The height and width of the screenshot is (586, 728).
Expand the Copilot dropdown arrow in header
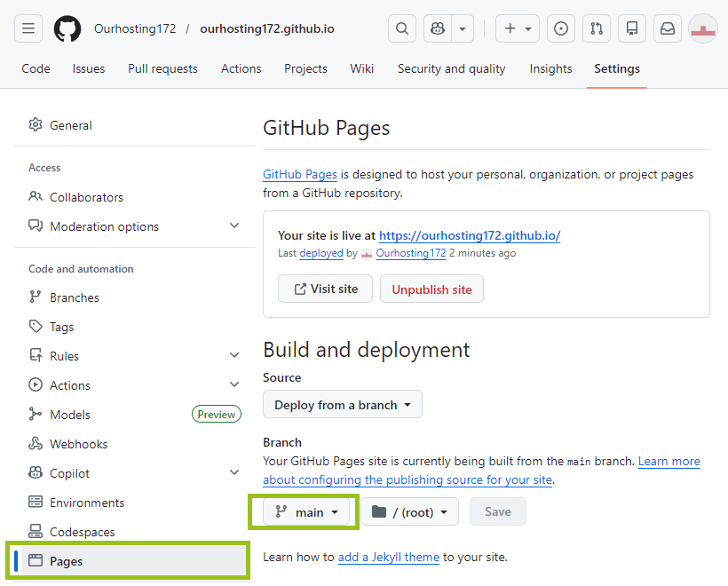pyautogui.click(x=463, y=28)
